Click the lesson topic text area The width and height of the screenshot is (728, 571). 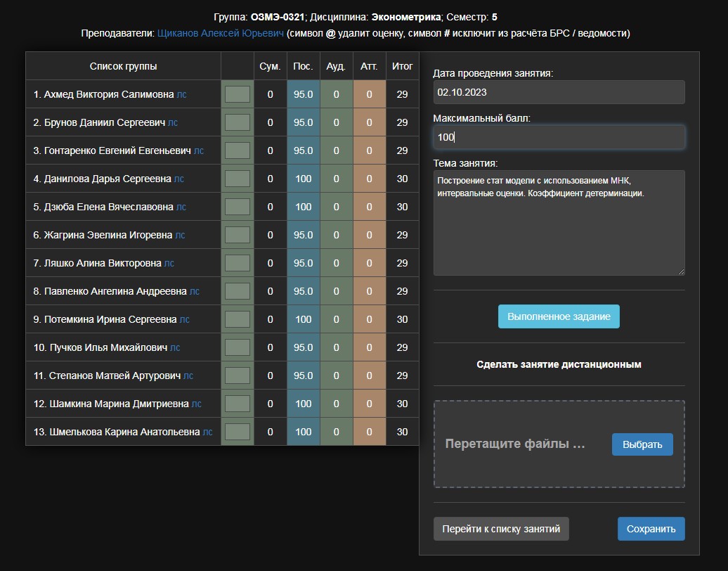pos(559,222)
